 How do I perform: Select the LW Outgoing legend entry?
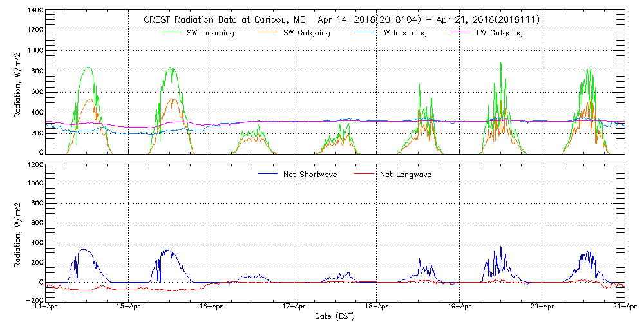[499, 33]
